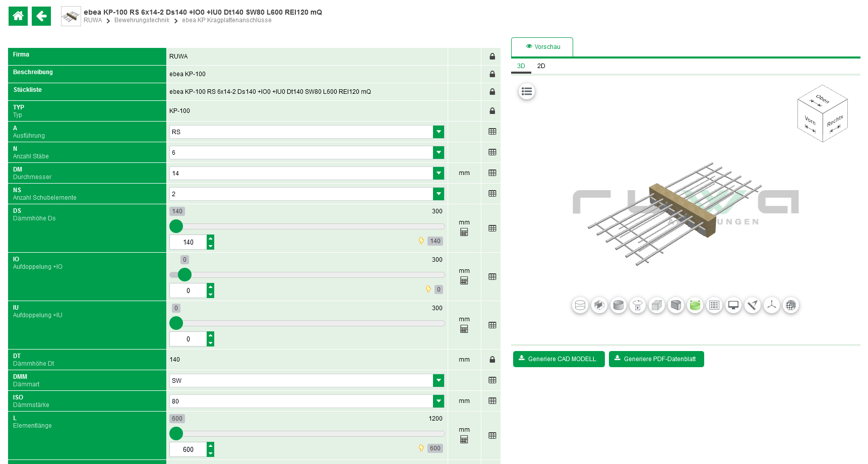Click Generiere PDF-Datenblatt button
The height and width of the screenshot is (464, 868).
coord(656,359)
